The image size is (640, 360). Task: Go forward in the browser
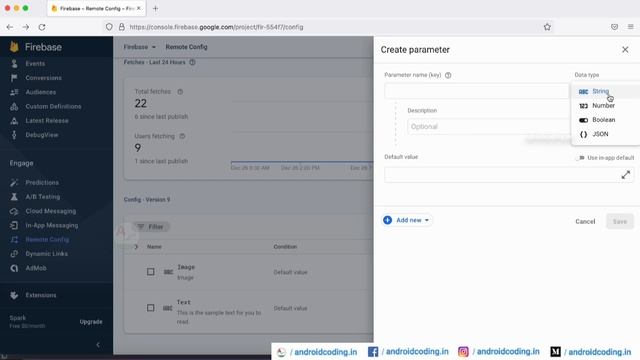pyautogui.click(x=26, y=27)
